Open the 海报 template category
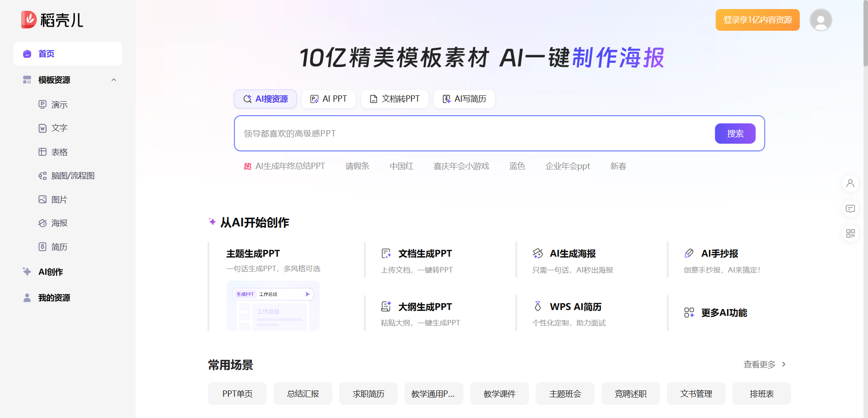The image size is (868, 418). (59, 223)
